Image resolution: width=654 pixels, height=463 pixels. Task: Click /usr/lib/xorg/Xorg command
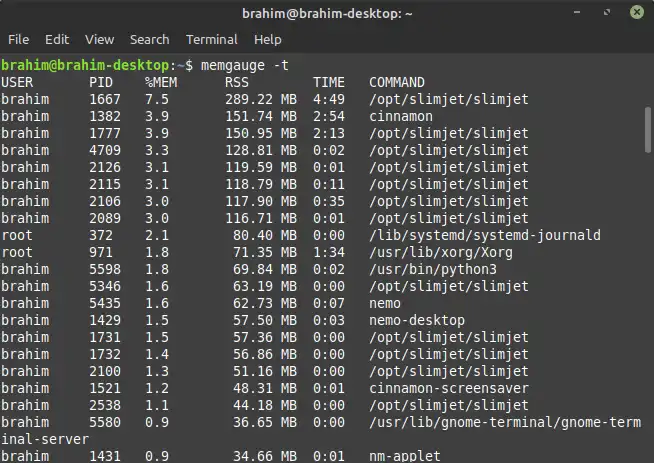pyautogui.click(x=441, y=253)
